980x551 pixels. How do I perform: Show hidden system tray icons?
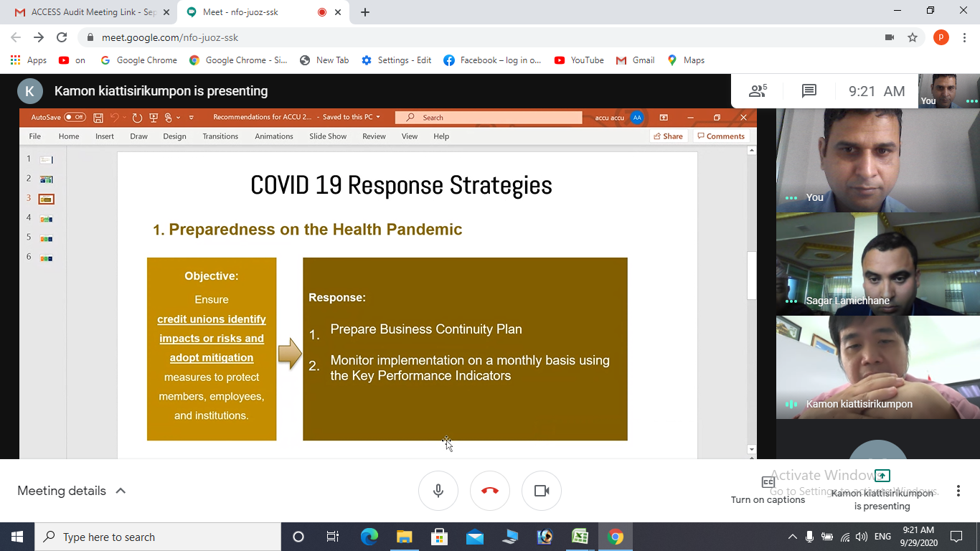(x=792, y=537)
